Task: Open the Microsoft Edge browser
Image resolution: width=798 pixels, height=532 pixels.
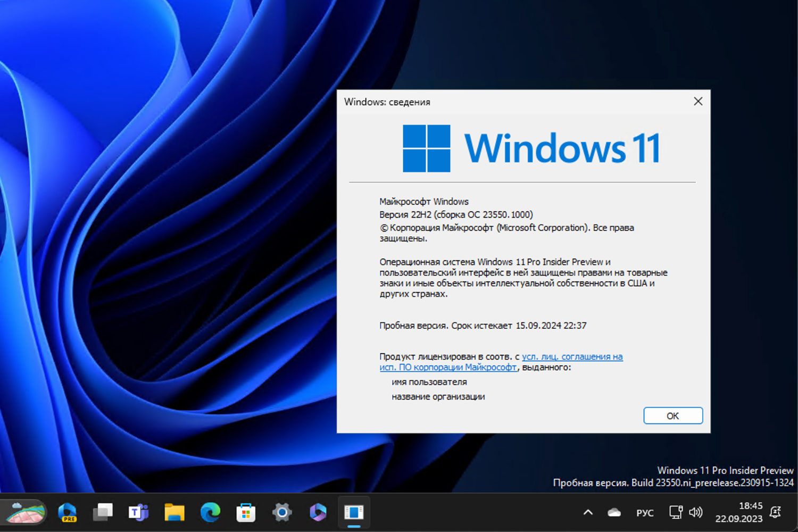Action: pos(210,512)
